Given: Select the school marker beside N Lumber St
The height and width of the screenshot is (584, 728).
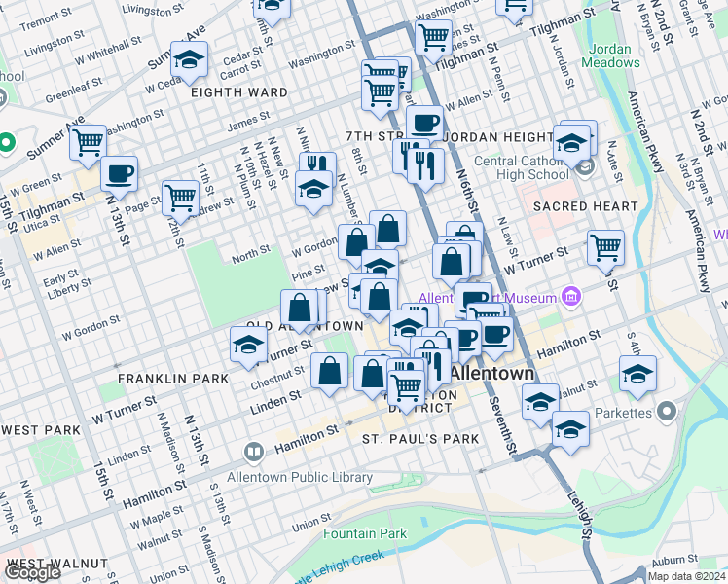Looking at the screenshot, I should point(313,190).
